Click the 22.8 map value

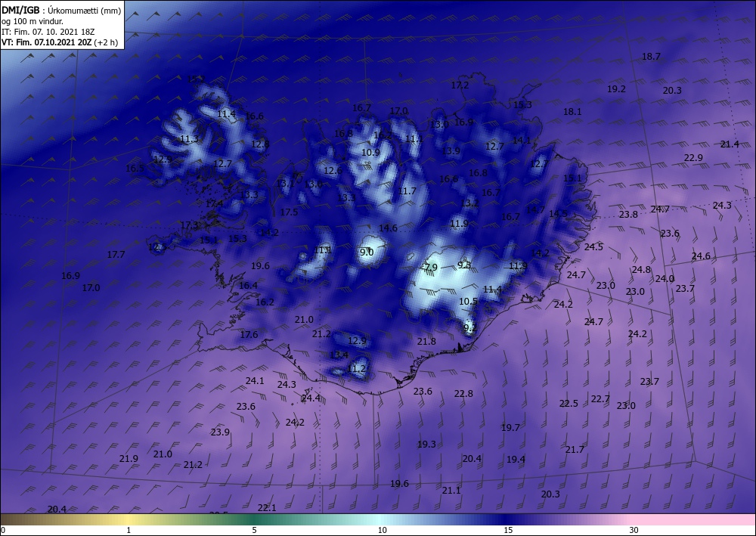tap(463, 394)
